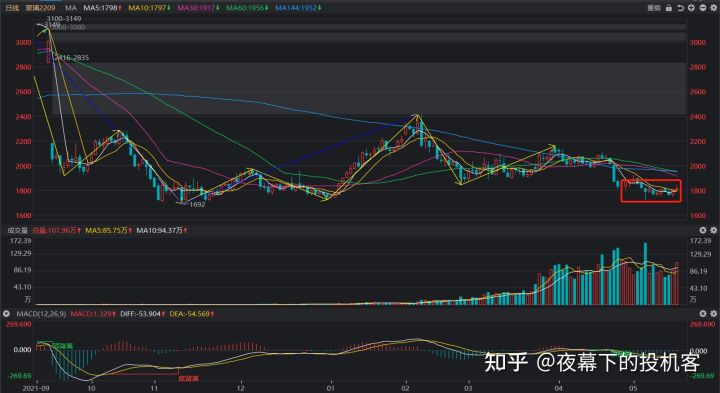Zoom out with the minus circle icon
Screen dimensions: 720x393
tap(703, 8)
